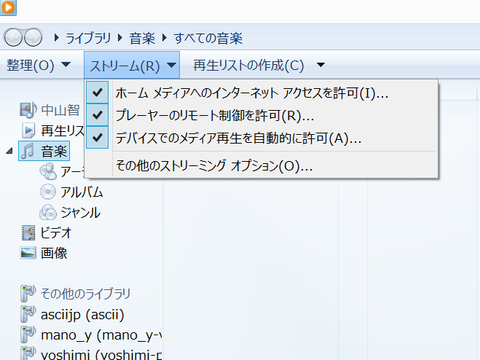480x360 pixels.
Task: Toggle デバイスでのメディア再生を自動的に許可 checkmark
Action: tap(97, 137)
